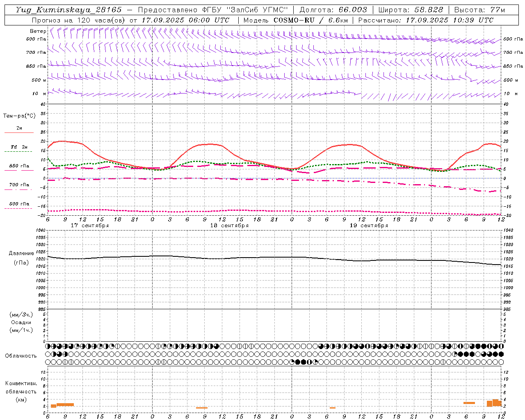
Task: Click the '19 сентября' date label
Action: 369,226
